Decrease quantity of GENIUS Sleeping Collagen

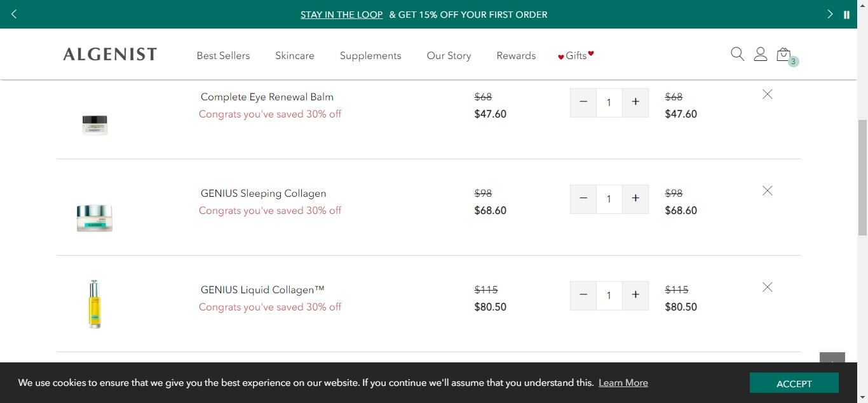pos(583,199)
